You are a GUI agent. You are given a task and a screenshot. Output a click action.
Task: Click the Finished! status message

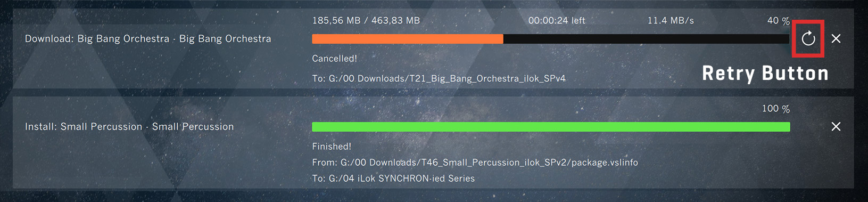point(332,147)
